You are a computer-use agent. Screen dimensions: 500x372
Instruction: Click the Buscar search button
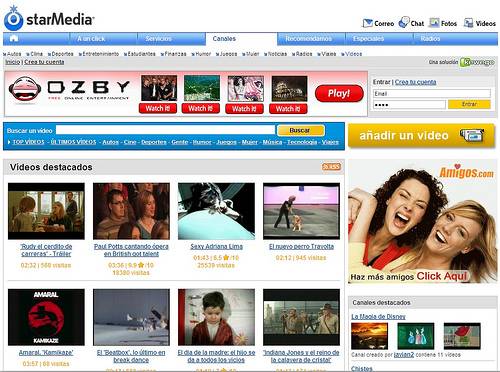point(301,130)
